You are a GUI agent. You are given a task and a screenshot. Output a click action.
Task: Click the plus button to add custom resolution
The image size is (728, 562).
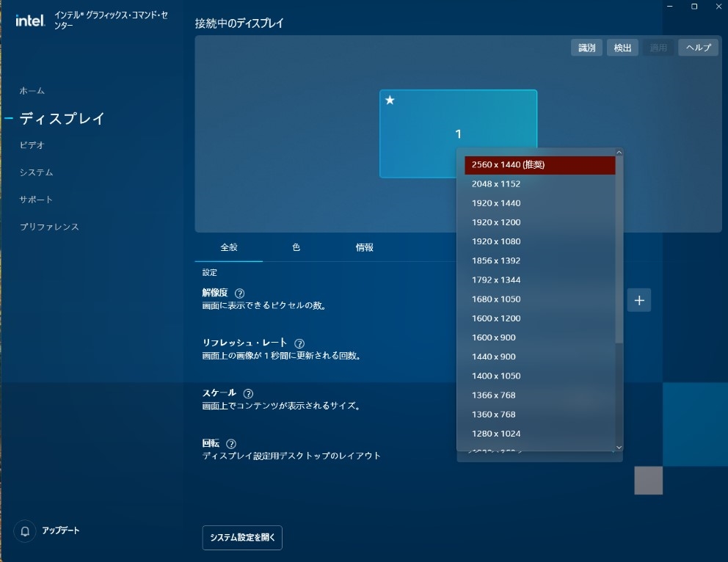point(639,300)
